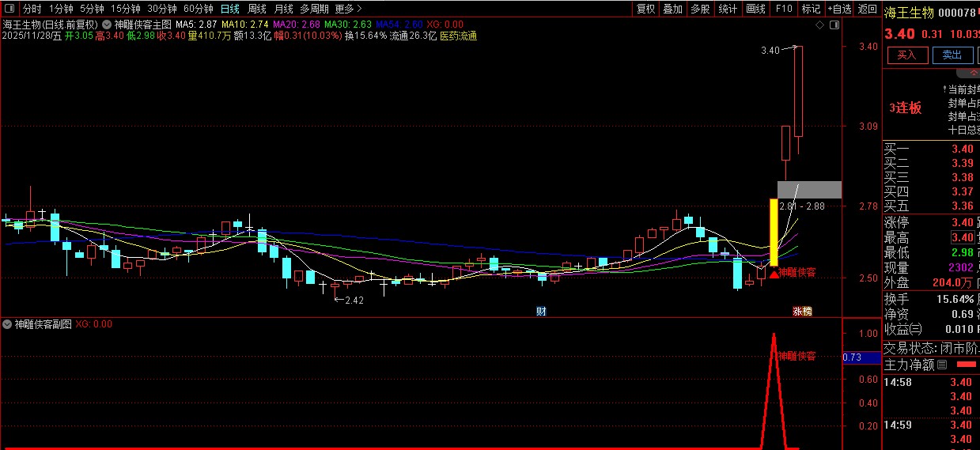Select the 5分钟 period tab
The image size is (980, 450).
(x=92, y=9)
